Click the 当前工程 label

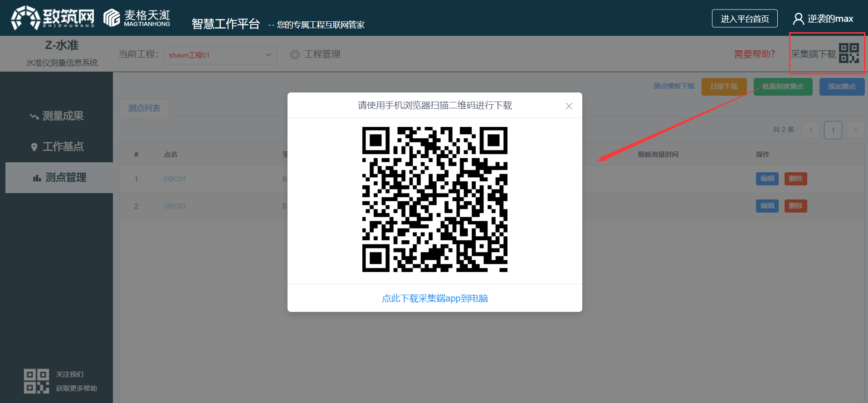pos(138,54)
